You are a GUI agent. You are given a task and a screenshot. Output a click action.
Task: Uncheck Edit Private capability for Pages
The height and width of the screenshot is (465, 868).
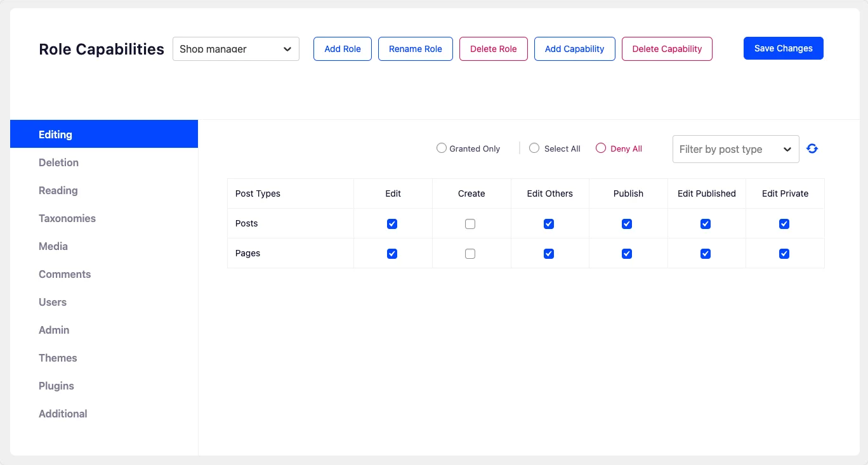coord(784,253)
